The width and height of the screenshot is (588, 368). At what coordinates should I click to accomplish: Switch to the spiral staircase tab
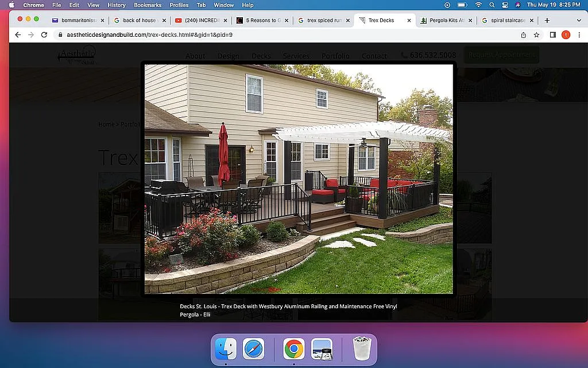[x=508, y=20]
